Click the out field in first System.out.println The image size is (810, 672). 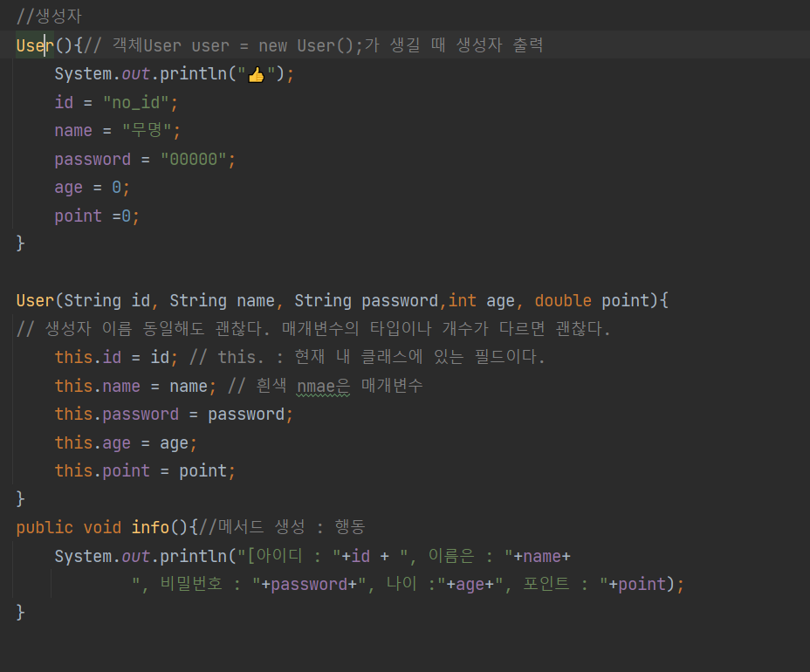point(136,74)
